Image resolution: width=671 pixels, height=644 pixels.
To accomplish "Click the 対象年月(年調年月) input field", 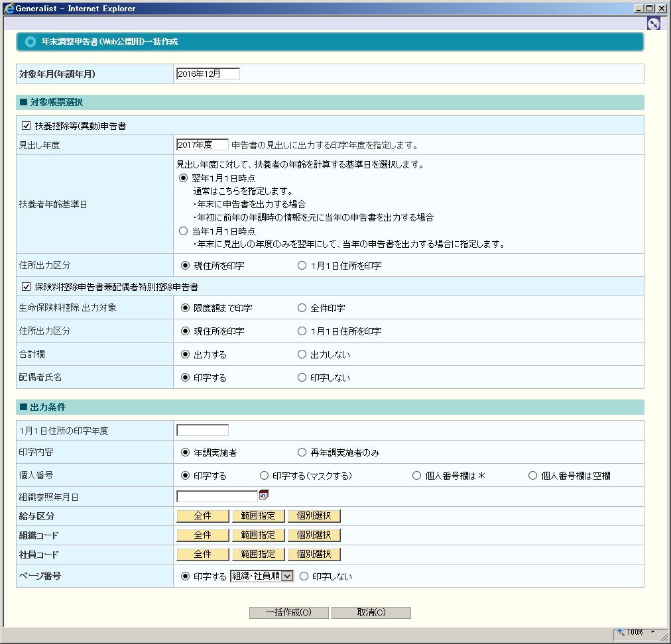I will click(x=208, y=74).
